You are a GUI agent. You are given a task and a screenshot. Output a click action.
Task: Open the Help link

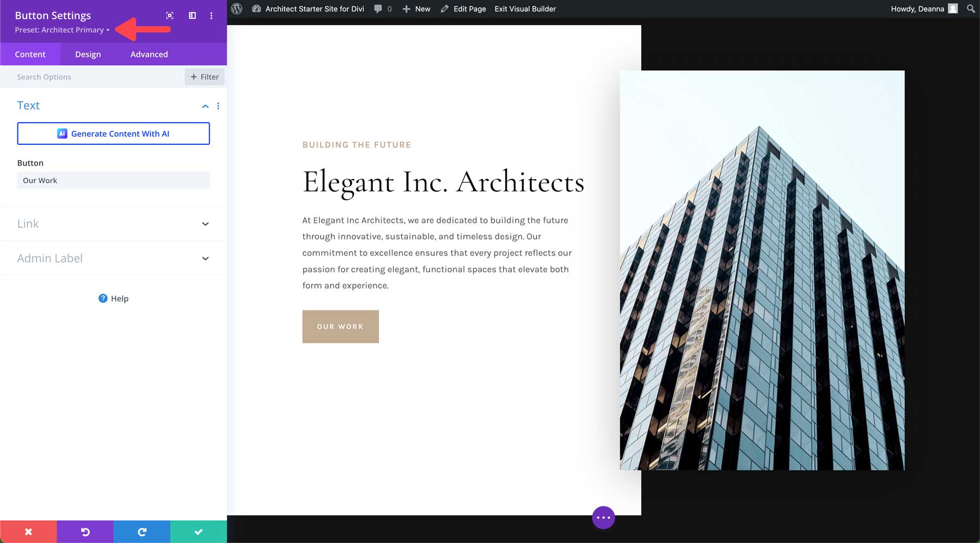113,298
